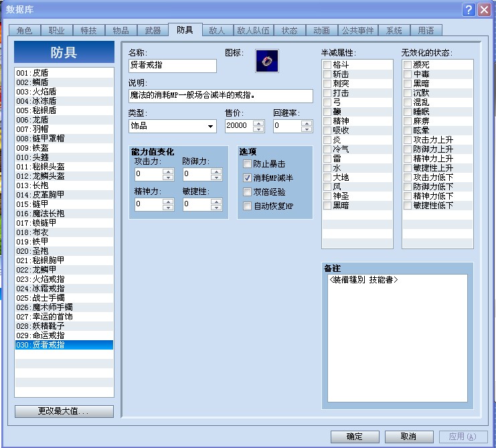Switch to the 动画 tab
The width and height of the screenshot is (496, 448).
[322, 30]
